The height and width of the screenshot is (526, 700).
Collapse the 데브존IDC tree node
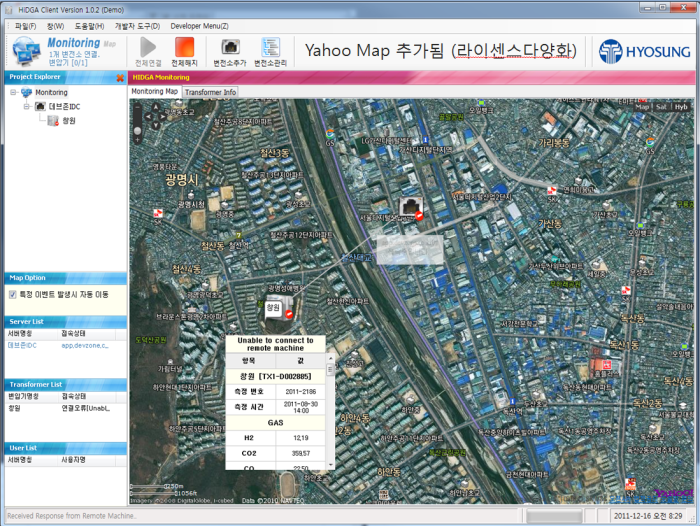point(27,107)
